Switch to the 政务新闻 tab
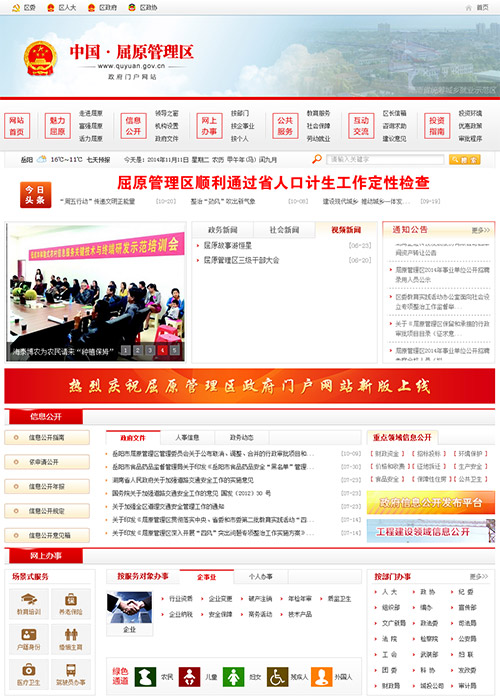500x699 pixels. click(223, 230)
